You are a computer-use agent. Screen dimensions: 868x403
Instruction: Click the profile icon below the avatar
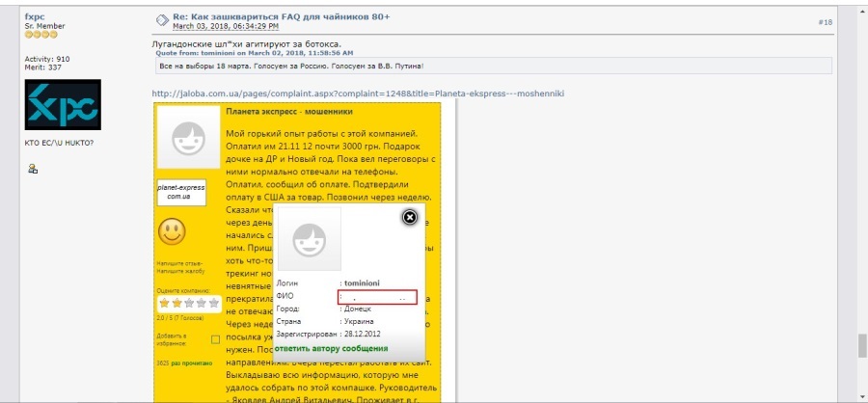pyautogui.click(x=33, y=169)
